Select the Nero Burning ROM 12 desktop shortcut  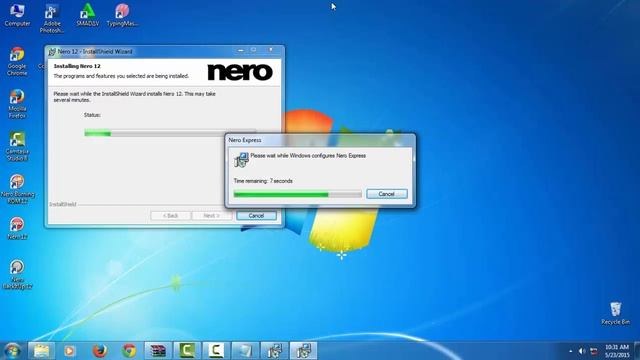(17, 189)
